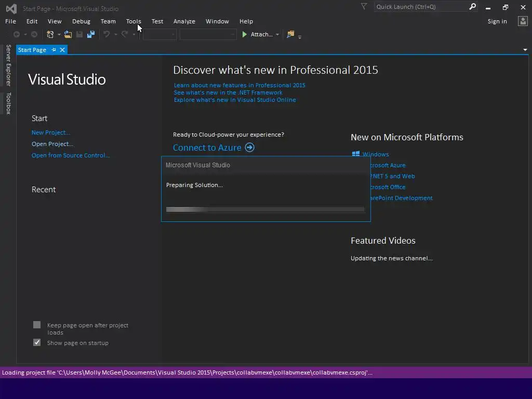This screenshot has width=532, height=399.
Task: Click the green Start play icon
Action: pyautogui.click(x=244, y=34)
